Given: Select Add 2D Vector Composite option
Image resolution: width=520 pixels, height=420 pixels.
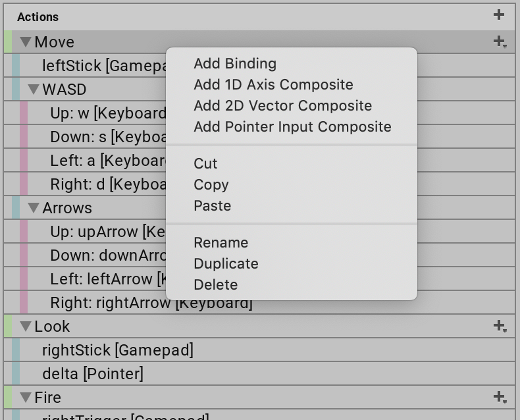Looking at the screenshot, I should [282, 106].
